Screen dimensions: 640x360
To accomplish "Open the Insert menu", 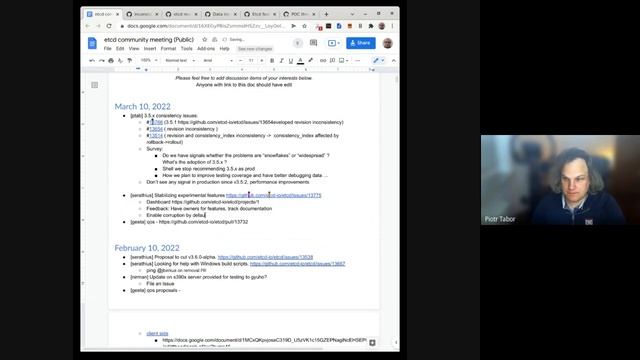I will tap(150, 49).
